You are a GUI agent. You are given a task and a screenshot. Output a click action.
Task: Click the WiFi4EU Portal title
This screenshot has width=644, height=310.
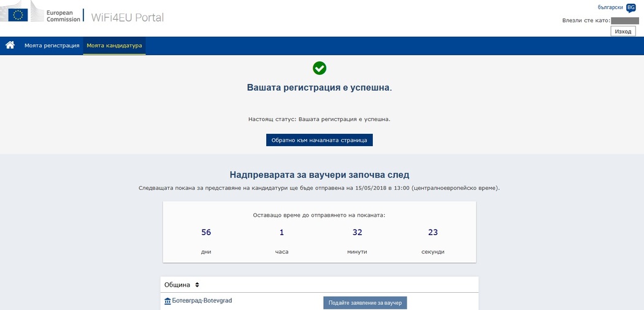pos(128,17)
